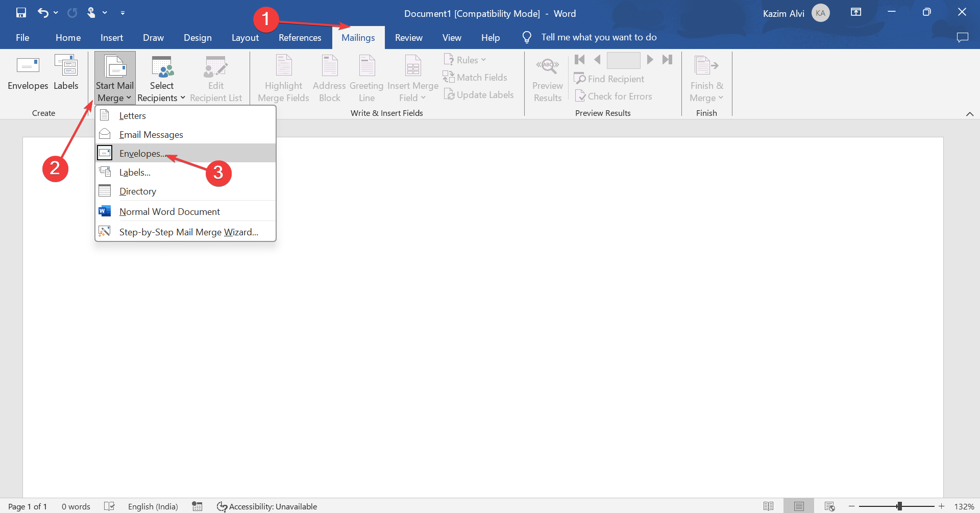The height and width of the screenshot is (513, 980).
Task: Click Match Fields in the ribbon
Action: pos(475,78)
